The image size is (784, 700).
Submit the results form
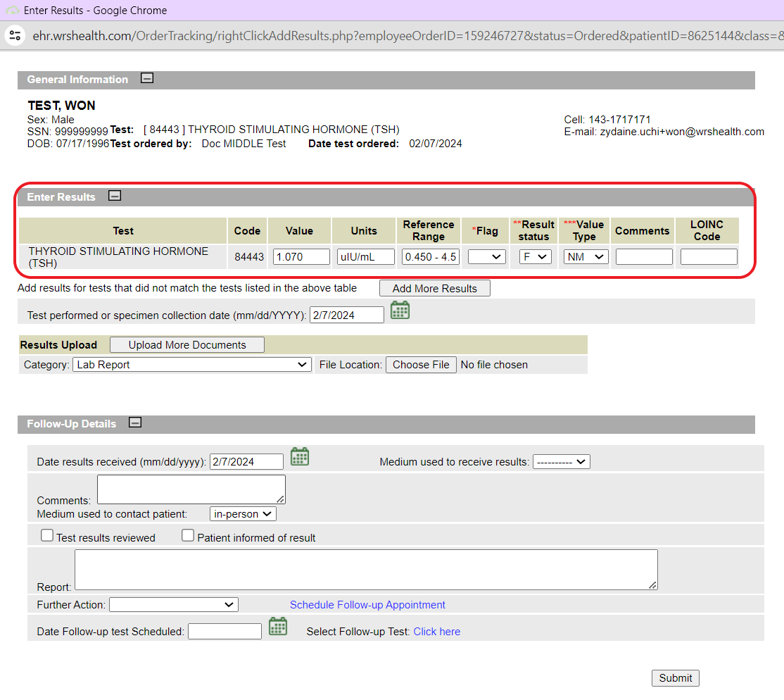click(x=675, y=678)
